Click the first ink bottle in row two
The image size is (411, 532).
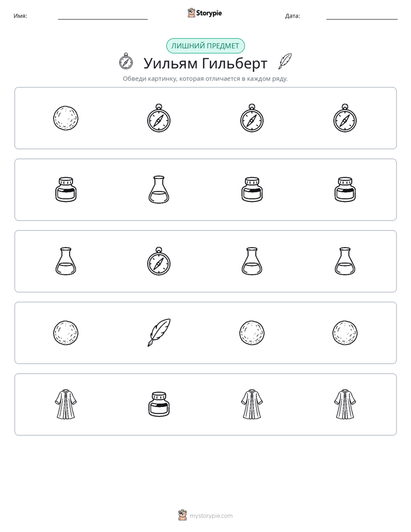pyautogui.click(x=66, y=189)
